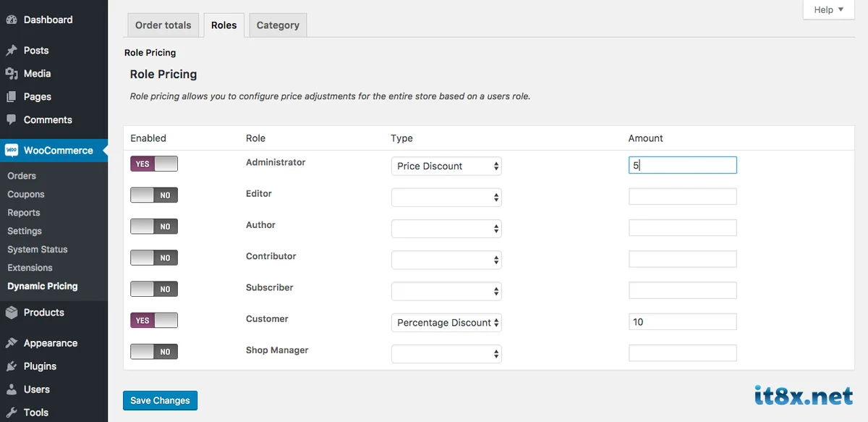Open the Reports submenu item
This screenshot has height=422, width=868.
click(24, 213)
